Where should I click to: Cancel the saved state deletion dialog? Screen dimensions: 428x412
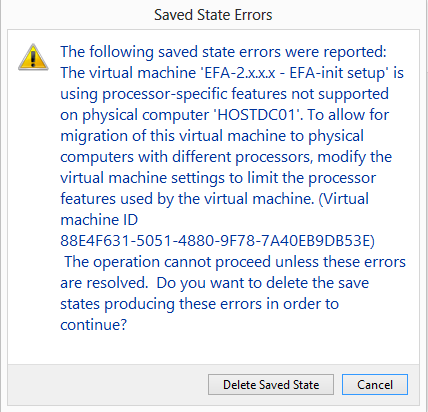(375, 385)
